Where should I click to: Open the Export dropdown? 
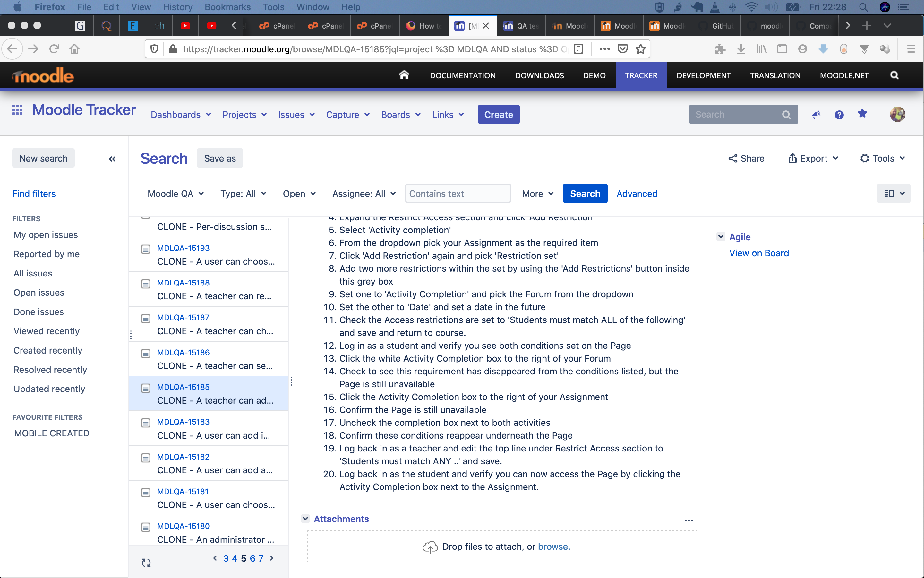click(813, 158)
